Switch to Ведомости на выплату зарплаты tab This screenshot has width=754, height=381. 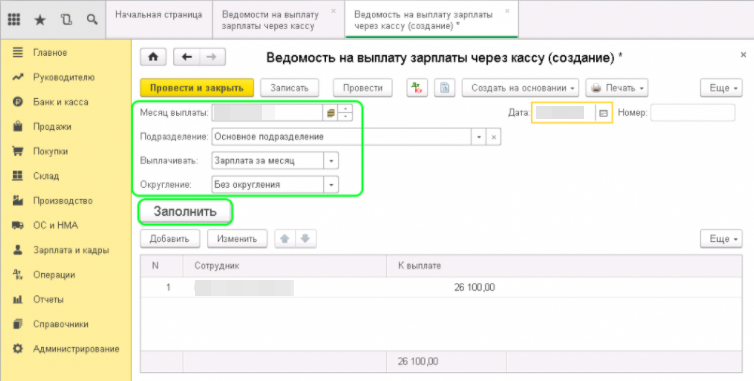[270, 20]
